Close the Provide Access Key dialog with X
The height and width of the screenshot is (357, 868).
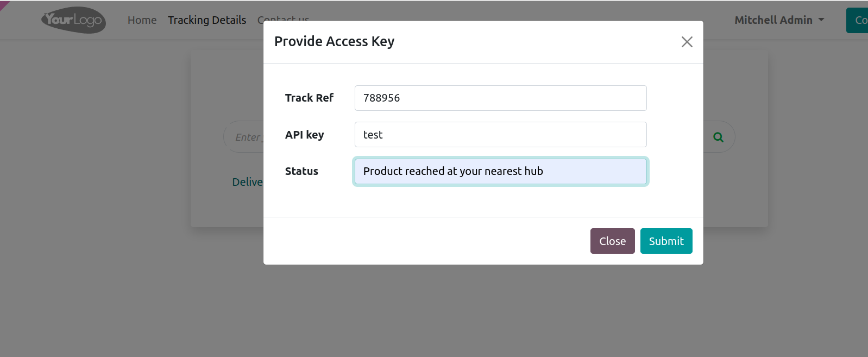click(x=687, y=42)
